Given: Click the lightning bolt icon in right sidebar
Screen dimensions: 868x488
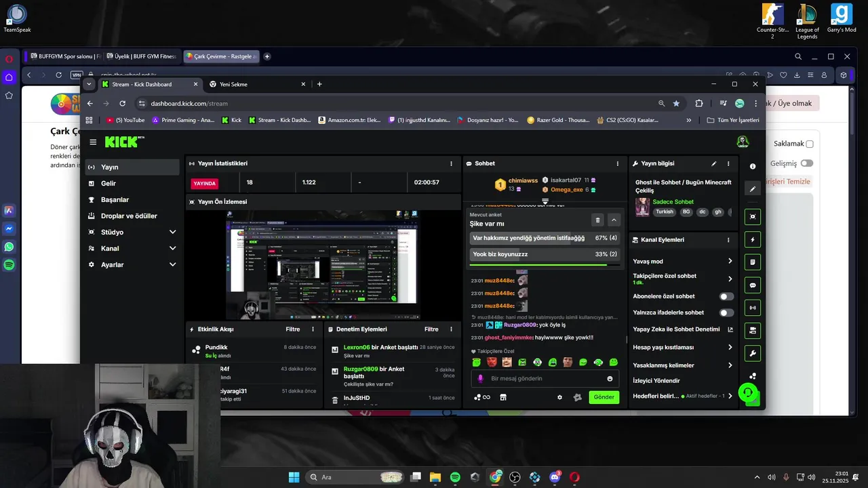Looking at the screenshot, I should pos(753,239).
